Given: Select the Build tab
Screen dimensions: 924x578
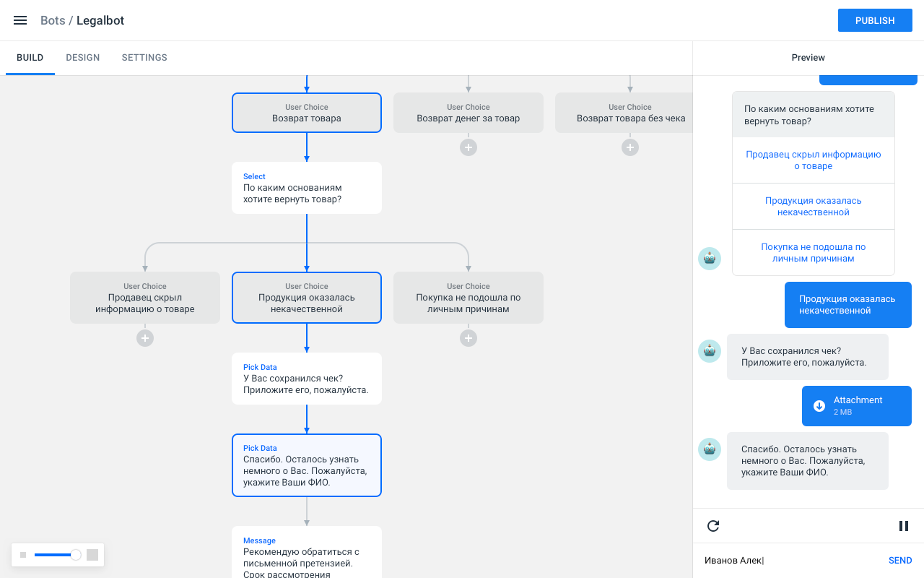Looking at the screenshot, I should tap(30, 58).
